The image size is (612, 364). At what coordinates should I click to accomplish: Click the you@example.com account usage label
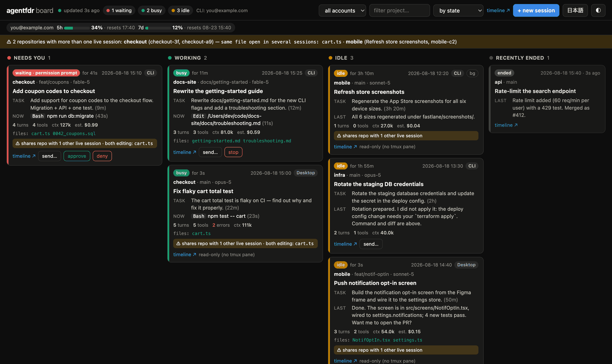(x=32, y=28)
